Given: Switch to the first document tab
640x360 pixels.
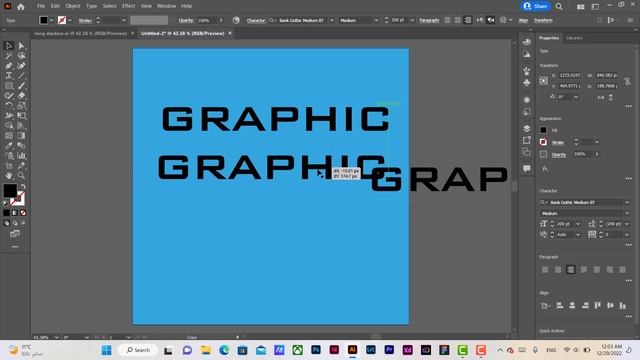Looking at the screenshot, I should (x=81, y=33).
